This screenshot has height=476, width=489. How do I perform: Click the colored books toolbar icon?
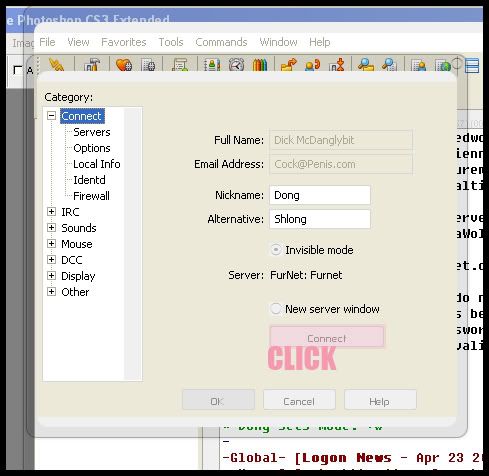pos(260,64)
